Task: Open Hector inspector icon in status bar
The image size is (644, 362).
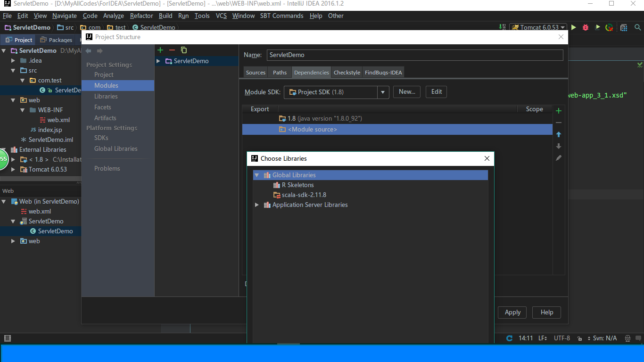Action: click(x=627, y=338)
